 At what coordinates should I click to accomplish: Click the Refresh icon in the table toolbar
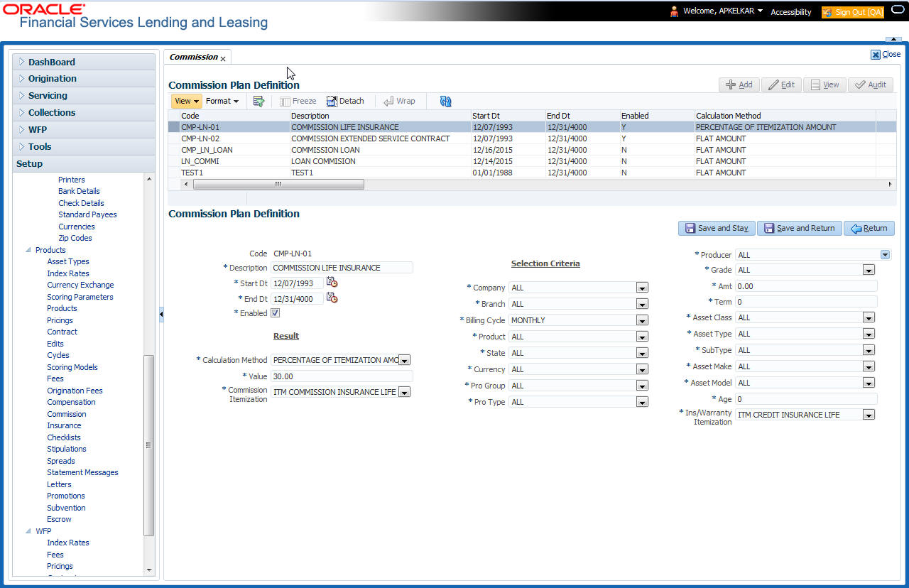pos(445,102)
